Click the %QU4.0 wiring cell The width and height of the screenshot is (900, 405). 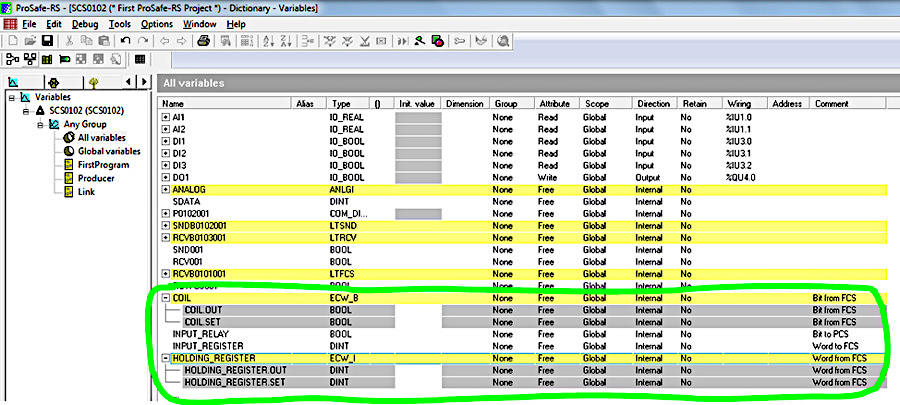(x=740, y=177)
